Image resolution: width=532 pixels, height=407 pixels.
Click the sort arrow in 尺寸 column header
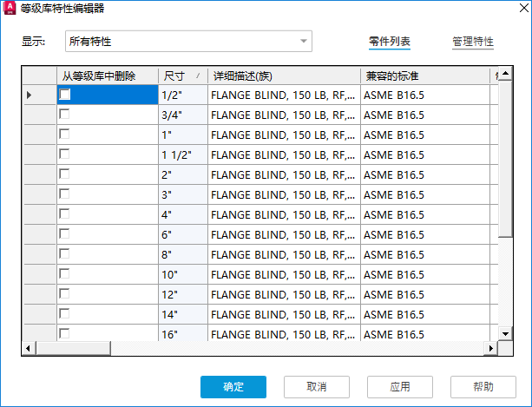pos(198,75)
